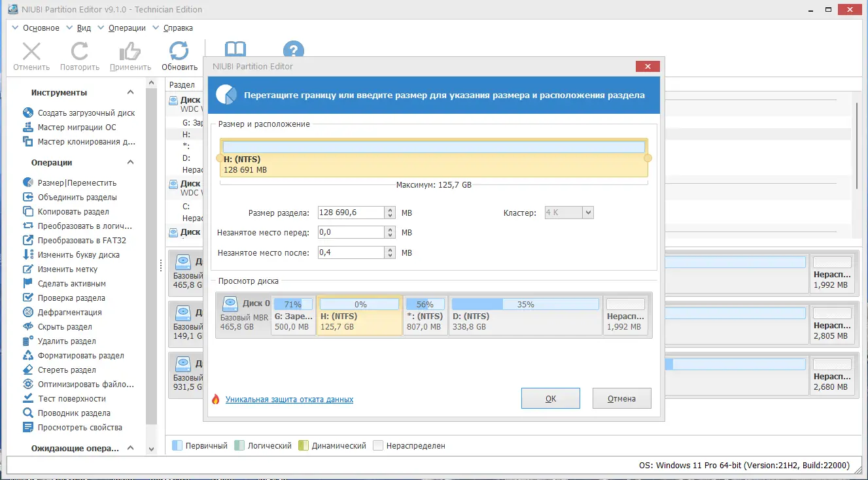The height and width of the screenshot is (480, 868).
Task: Choose 'Оптимизировать файло…' operation
Action: tap(78, 385)
